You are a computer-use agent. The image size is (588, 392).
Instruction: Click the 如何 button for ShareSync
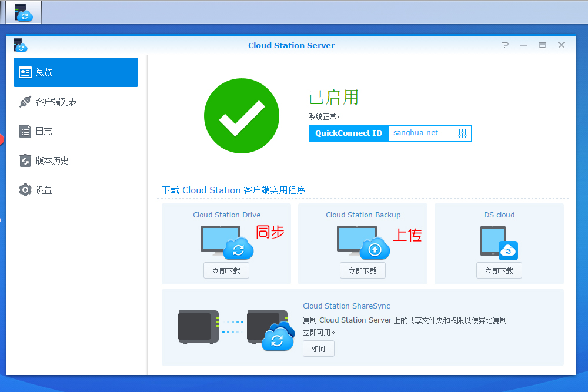click(318, 348)
